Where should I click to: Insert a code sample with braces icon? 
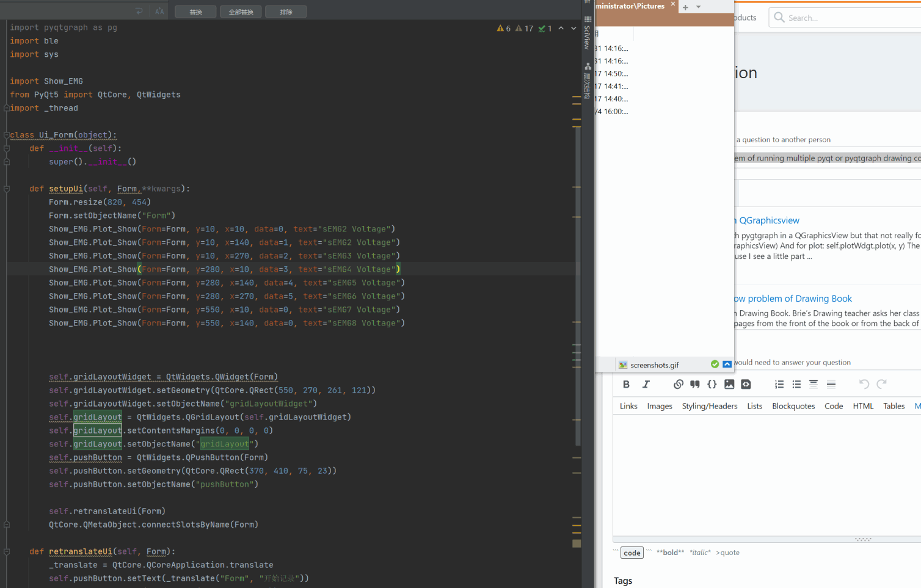712,384
